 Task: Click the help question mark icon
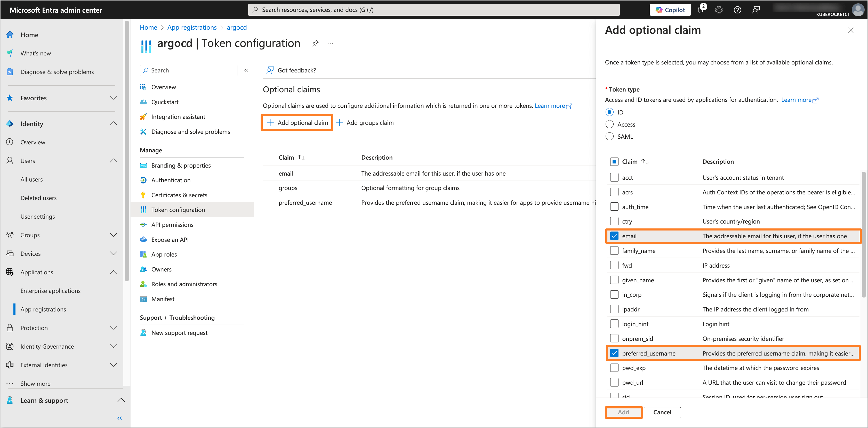(x=737, y=10)
